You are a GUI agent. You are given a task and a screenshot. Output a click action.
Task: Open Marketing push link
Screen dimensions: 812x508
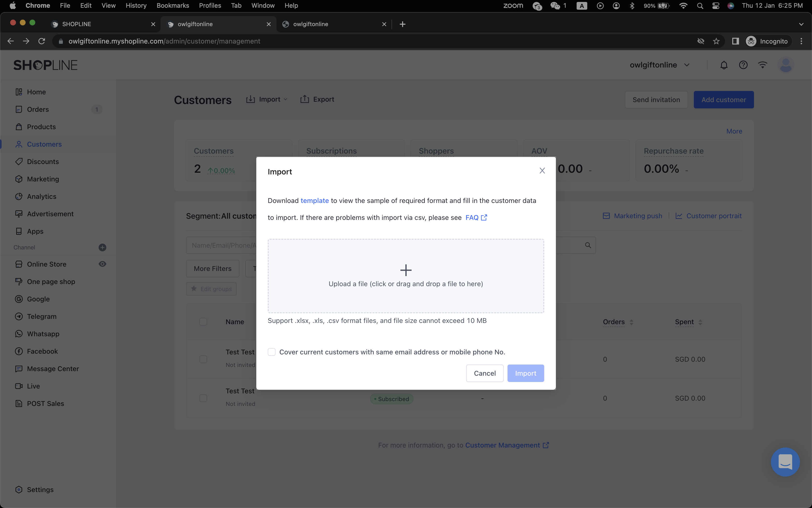(632, 216)
